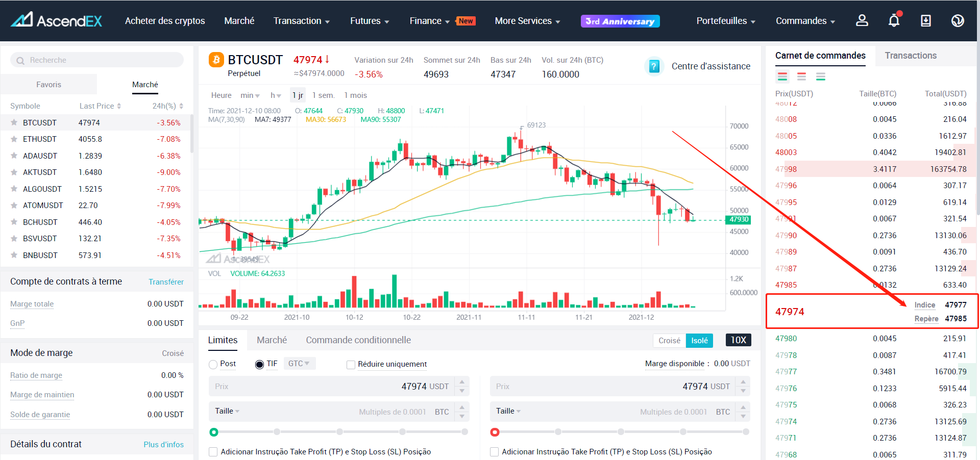
Task: Expand the Portefeuilles menu
Action: click(726, 21)
